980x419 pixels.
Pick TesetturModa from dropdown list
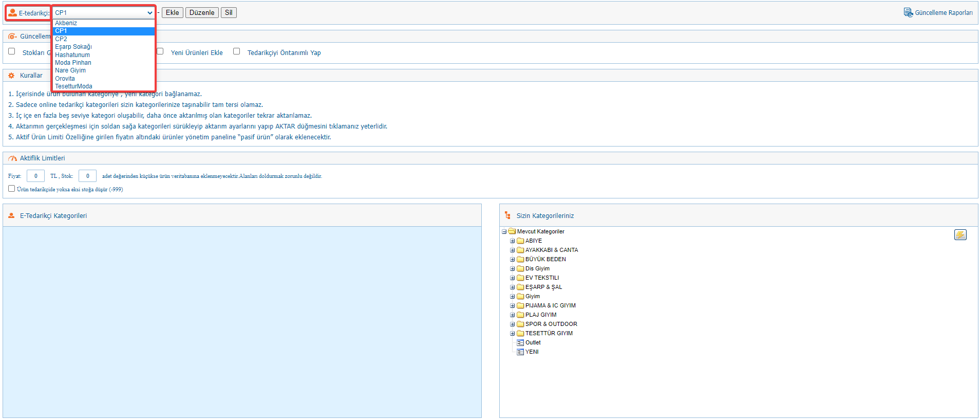coord(104,86)
